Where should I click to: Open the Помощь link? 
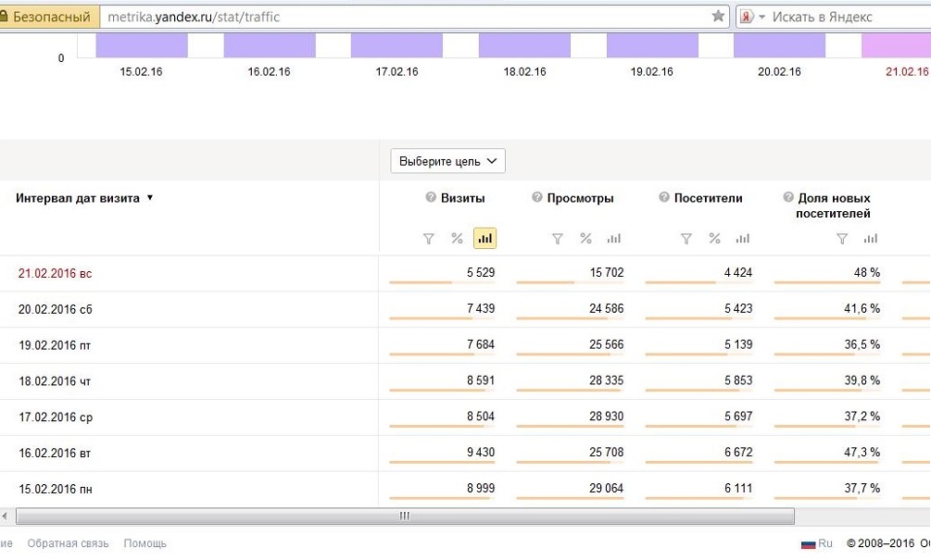tap(145, 542)
